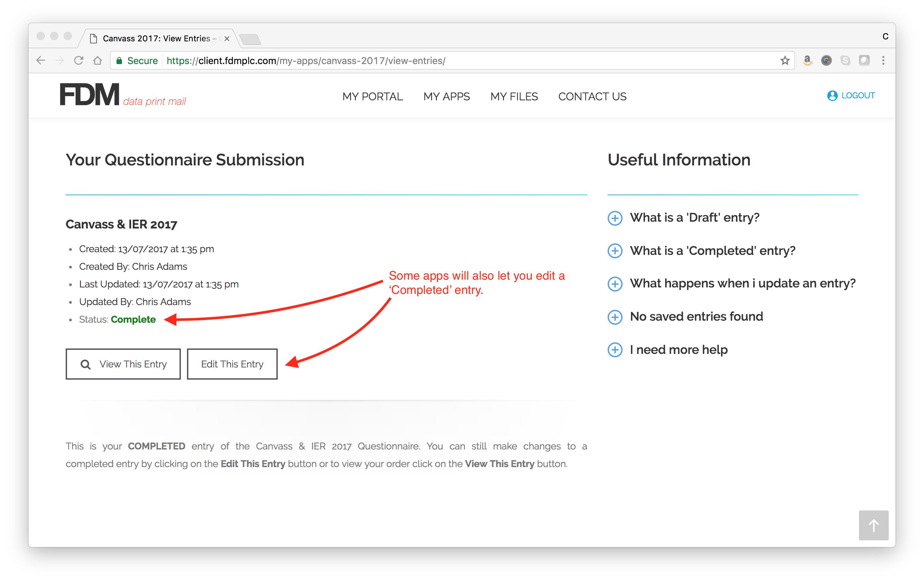This screenshot has height=581, width=924.
Task: Expand "No saved entries found" section
Action: point(615,317)
